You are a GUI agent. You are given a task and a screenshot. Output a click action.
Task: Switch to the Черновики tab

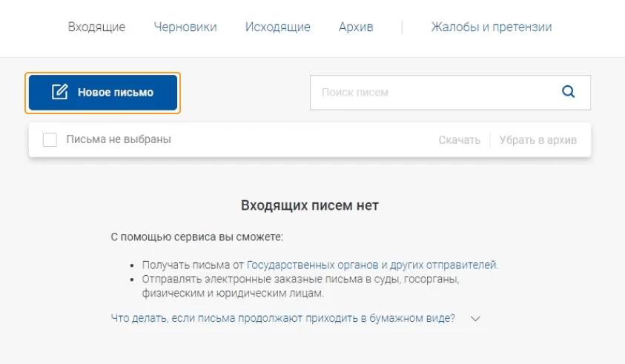tap(185, 27)
